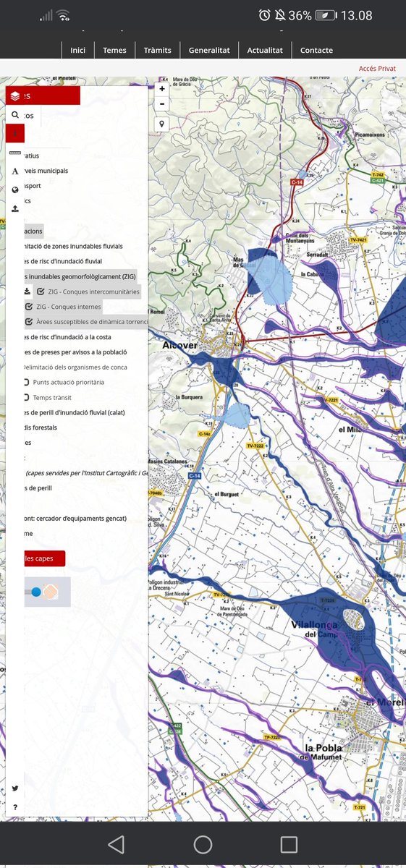Click the 'sport' layer group row

coord(32,186)
